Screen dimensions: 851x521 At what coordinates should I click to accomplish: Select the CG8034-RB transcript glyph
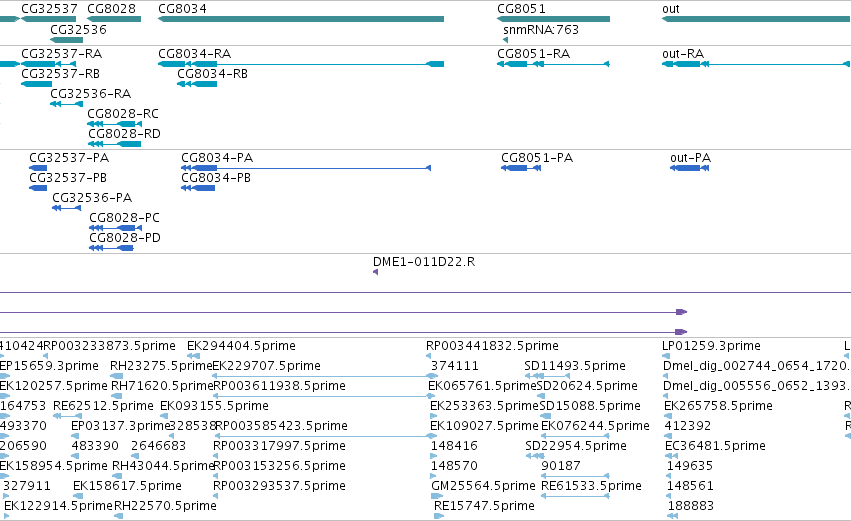pos(197,84)
